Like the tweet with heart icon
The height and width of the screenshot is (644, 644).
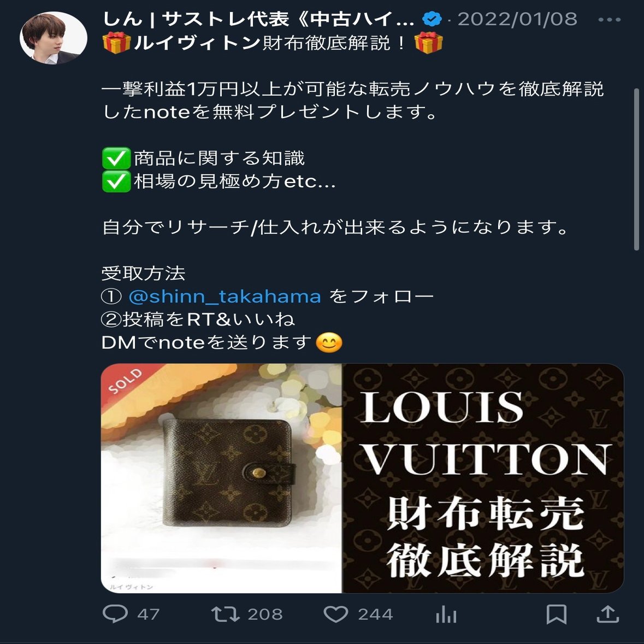coord(335,614)
